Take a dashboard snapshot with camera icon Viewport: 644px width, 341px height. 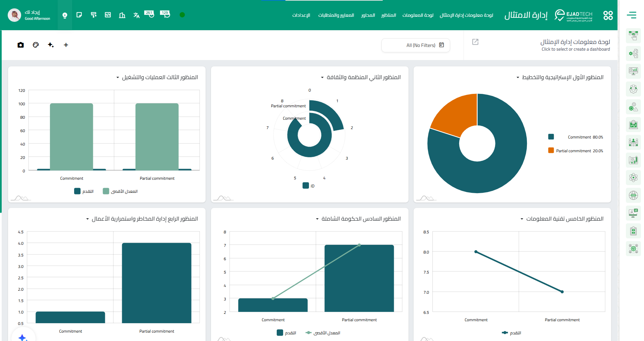pos(20,45)
